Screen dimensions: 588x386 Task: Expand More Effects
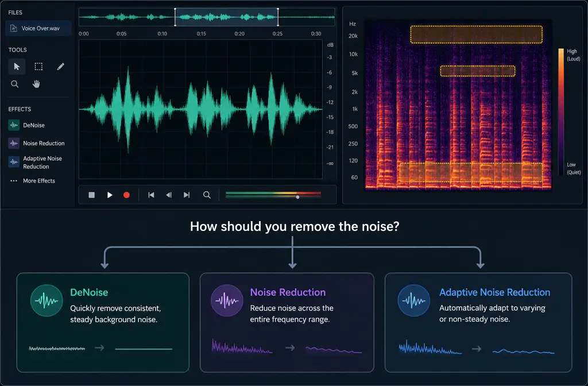39,181
